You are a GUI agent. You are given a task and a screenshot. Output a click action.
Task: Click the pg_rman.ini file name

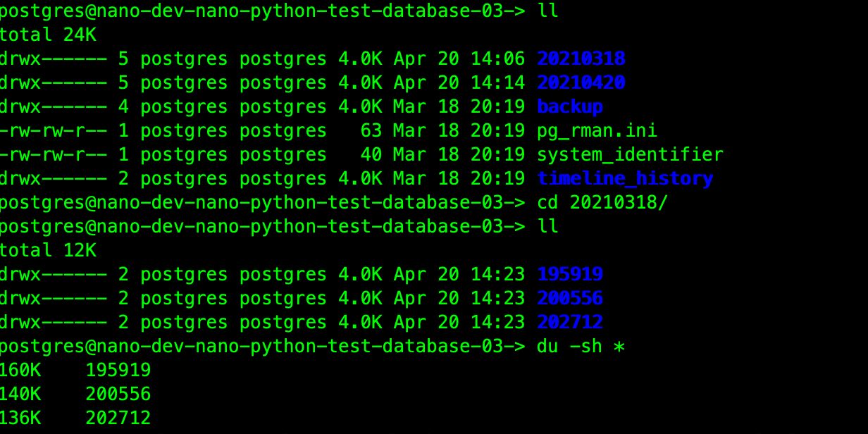pos(596,130)
